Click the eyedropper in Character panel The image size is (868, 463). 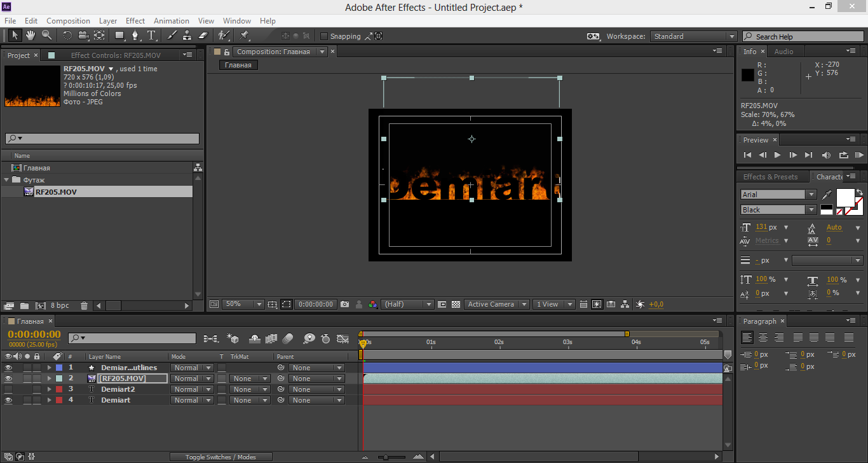click(827, 195)
